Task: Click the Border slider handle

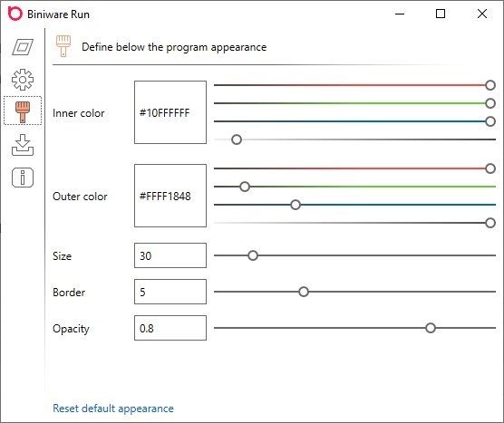Action: [304, 292]
